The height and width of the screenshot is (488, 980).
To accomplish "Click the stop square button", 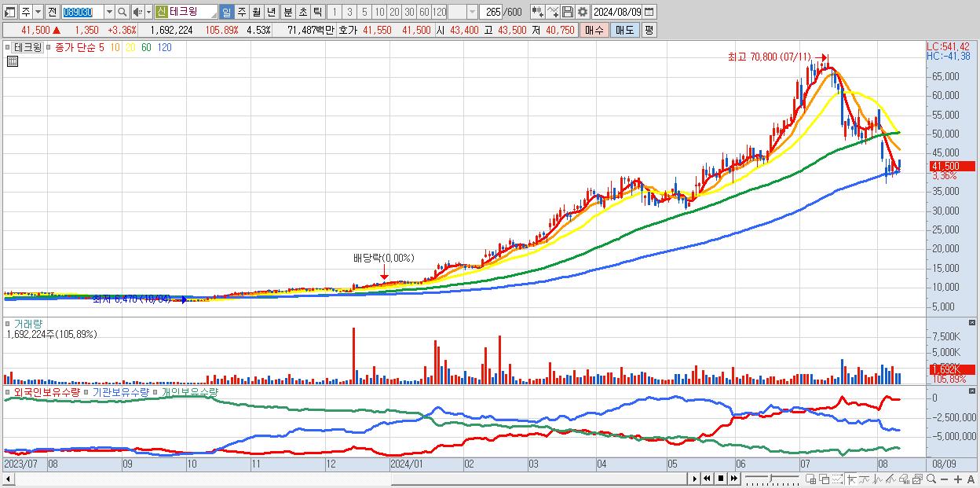I will [720, 479].
